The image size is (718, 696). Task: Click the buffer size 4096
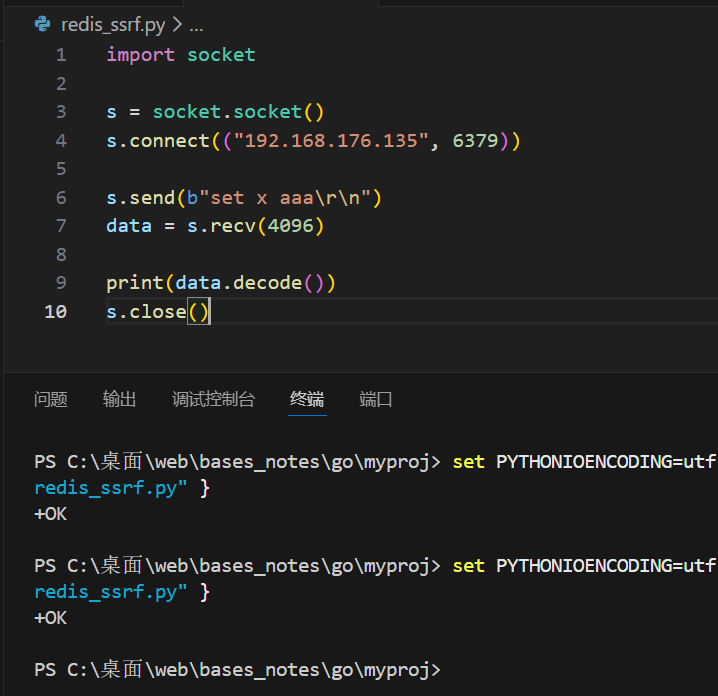[x=290, y=226]
